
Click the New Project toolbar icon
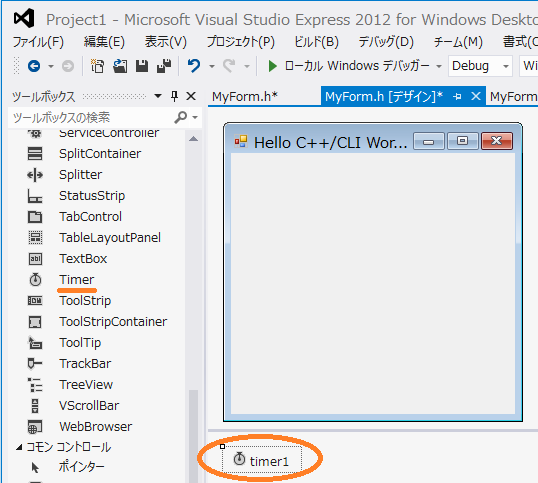pyautogui.click(x=97, y=66)
